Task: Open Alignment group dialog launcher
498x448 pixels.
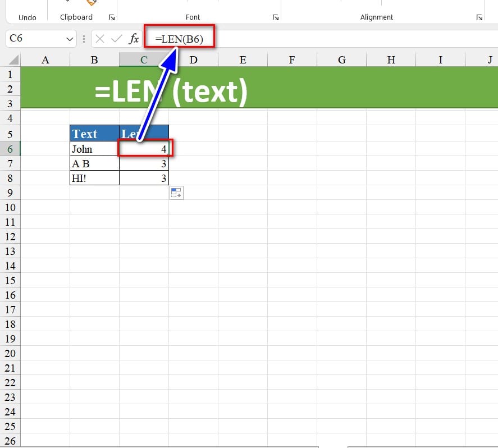Action: (x=479, y=17)
